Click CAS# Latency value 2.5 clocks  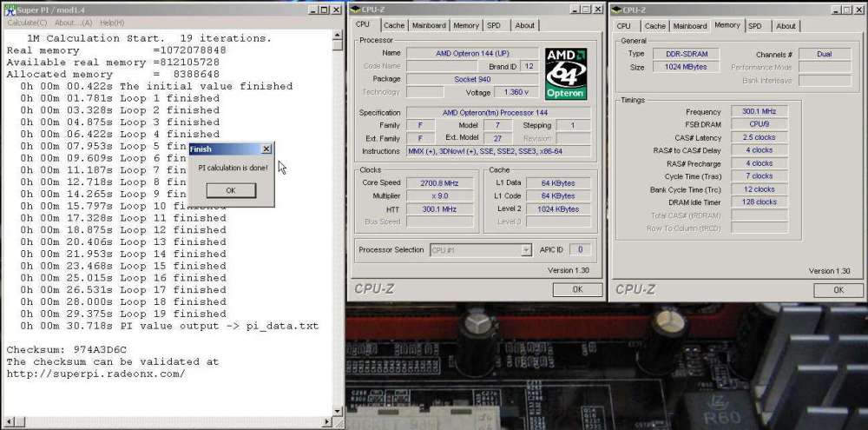pyautogui.click(x=759, y=137)
